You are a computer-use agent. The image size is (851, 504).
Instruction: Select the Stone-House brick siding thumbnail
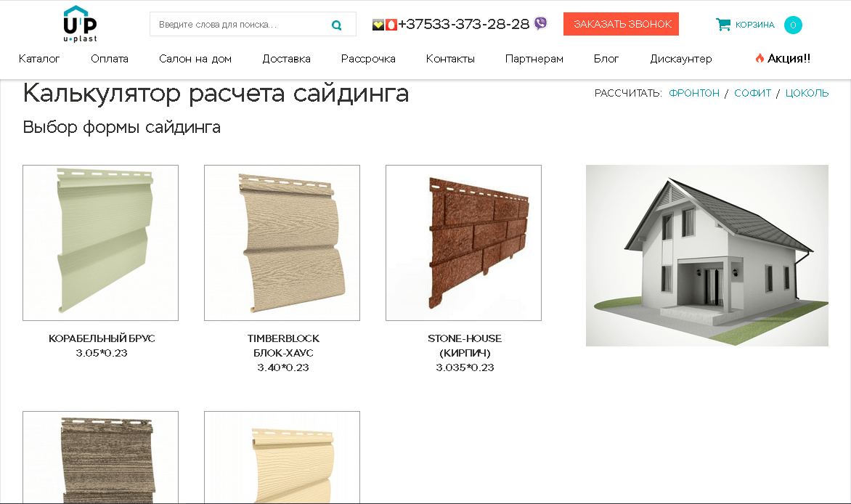click(x=463, y=243)
